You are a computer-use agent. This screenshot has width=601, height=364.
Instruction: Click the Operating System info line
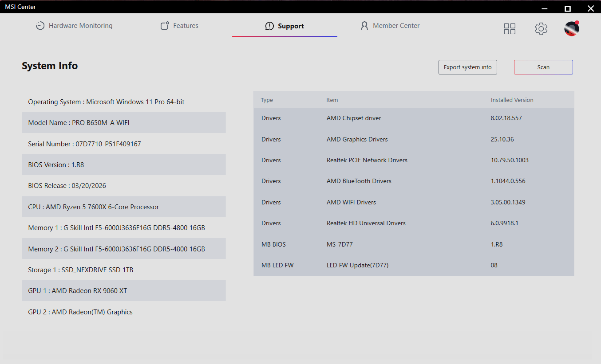[x=124, y=102]
